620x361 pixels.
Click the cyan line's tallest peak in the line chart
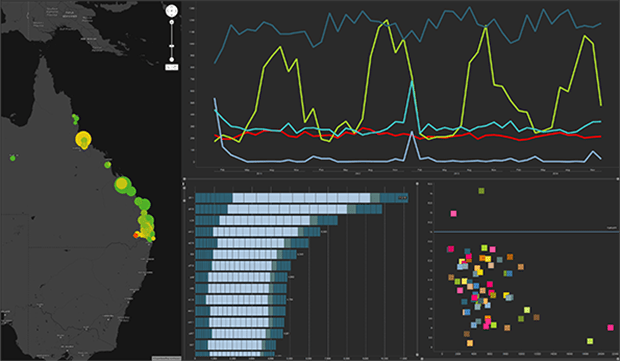coord(412,81)
